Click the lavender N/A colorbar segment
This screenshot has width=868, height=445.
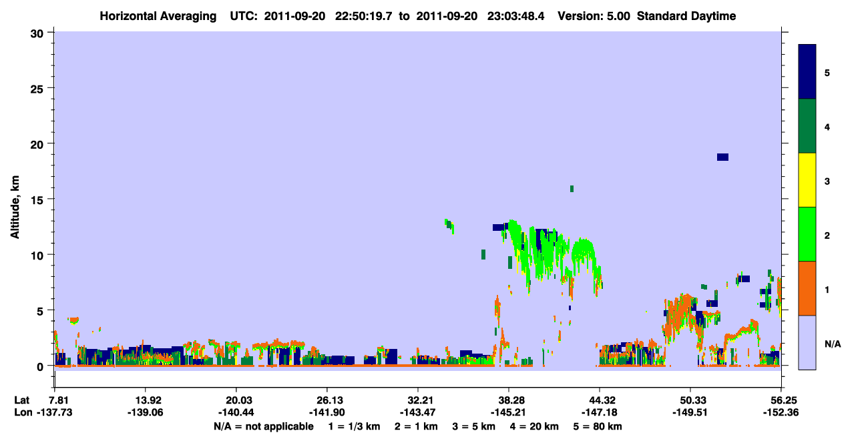[x=807, y=342]
